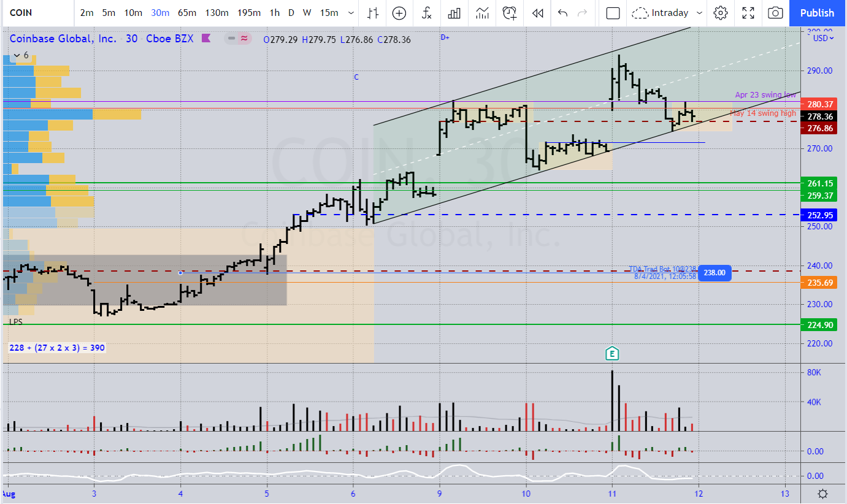Open the Indicators fx menu
The height and width of the screenshot is (504, 847).
click(x=427, y=13)
